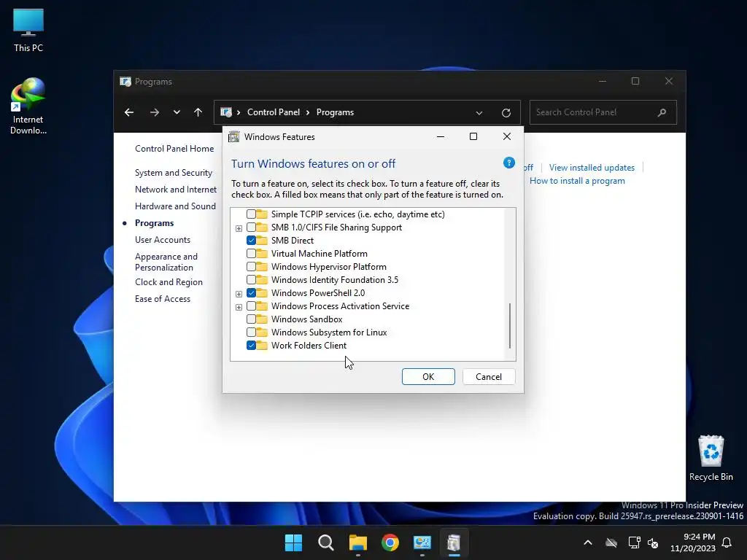Screen dimensions: 747x560
Task: Open Hardware and Sound category
Action: click(x=175, y=206)
